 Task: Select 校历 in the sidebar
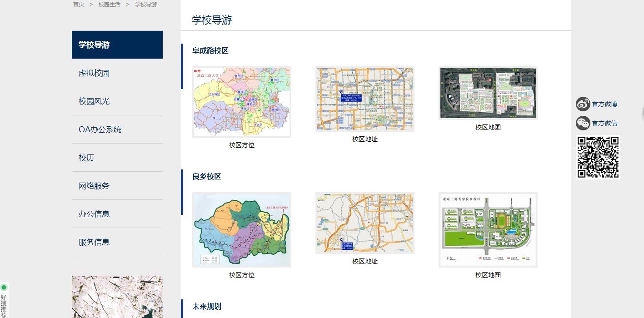tap(86, 158)
